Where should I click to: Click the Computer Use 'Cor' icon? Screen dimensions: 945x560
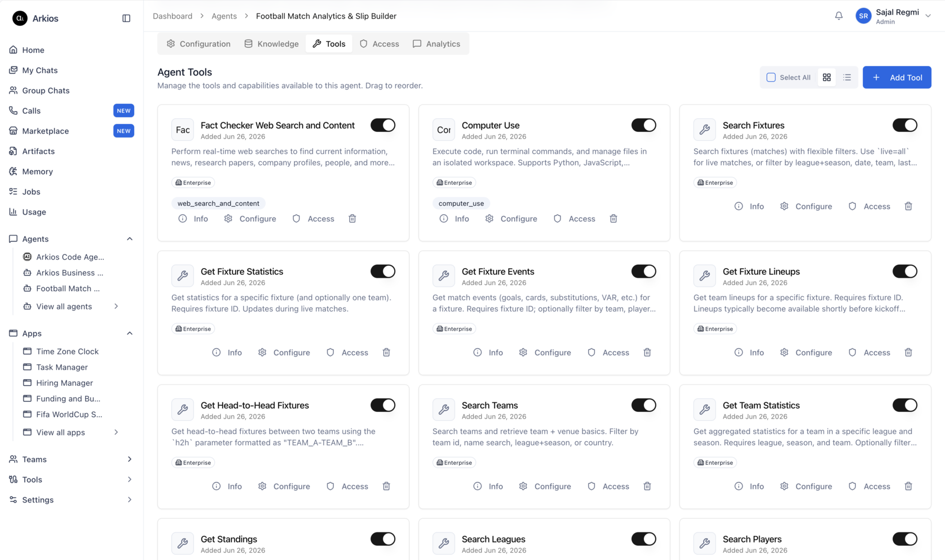coord(444,130)
